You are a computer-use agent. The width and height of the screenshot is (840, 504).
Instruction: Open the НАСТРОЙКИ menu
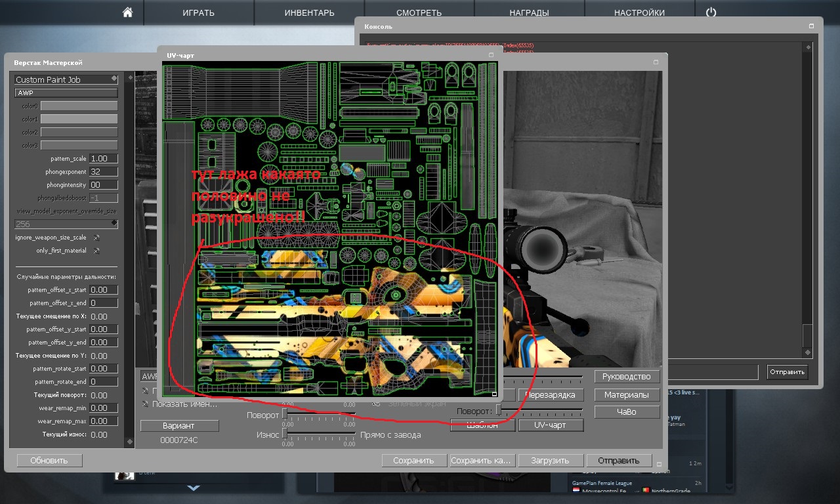639,12
